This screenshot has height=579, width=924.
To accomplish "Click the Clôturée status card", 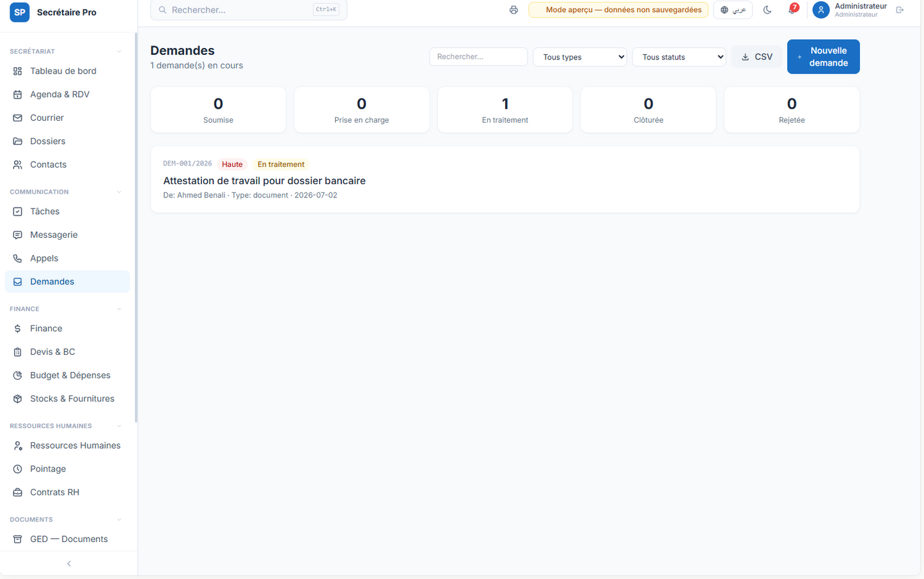I will (x=648, y=110).
